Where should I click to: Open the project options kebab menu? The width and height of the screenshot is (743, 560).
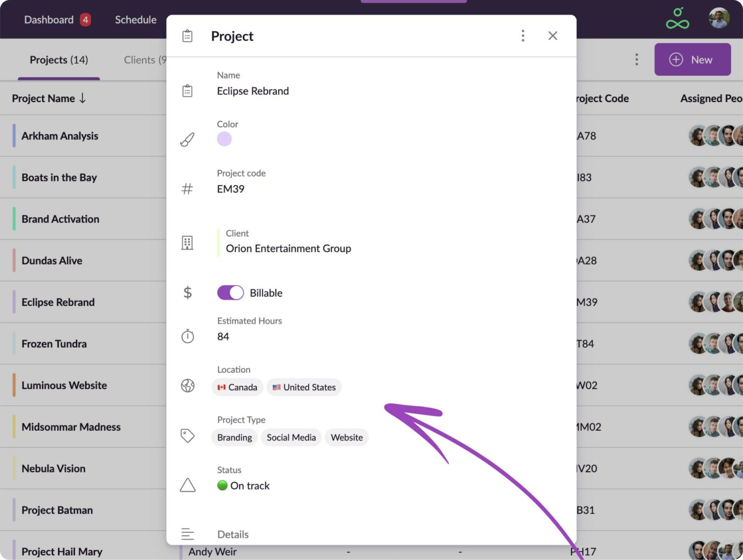(523, 35)
